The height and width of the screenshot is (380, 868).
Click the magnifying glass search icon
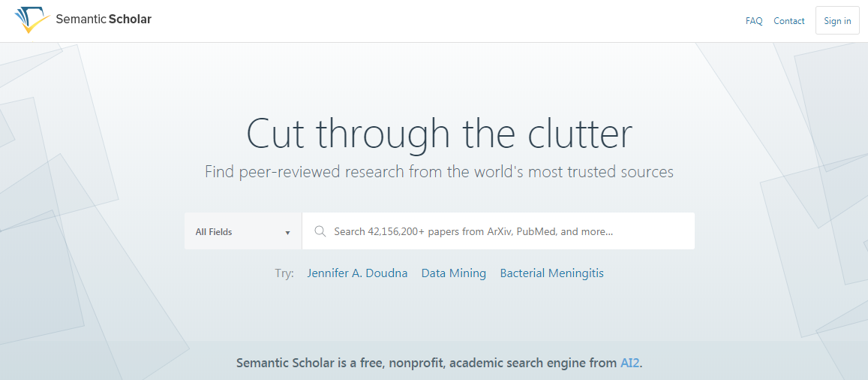click(x=320, y=231)
